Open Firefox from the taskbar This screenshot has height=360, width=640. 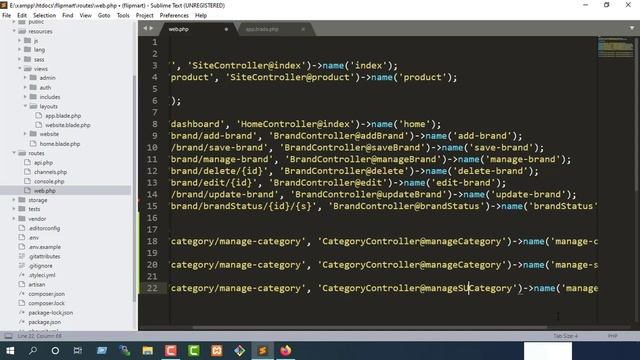[x=286, y=351]
